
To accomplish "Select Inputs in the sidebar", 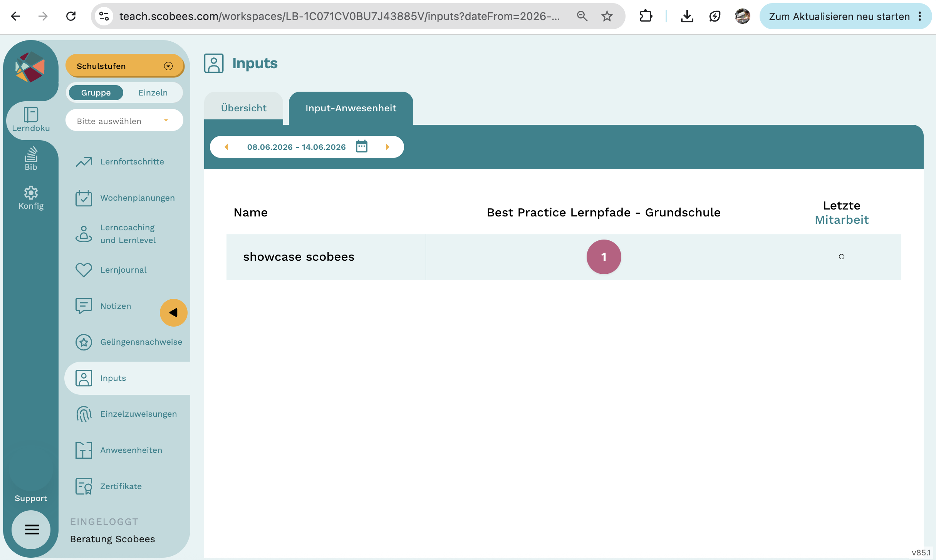I will pos(127,378).
